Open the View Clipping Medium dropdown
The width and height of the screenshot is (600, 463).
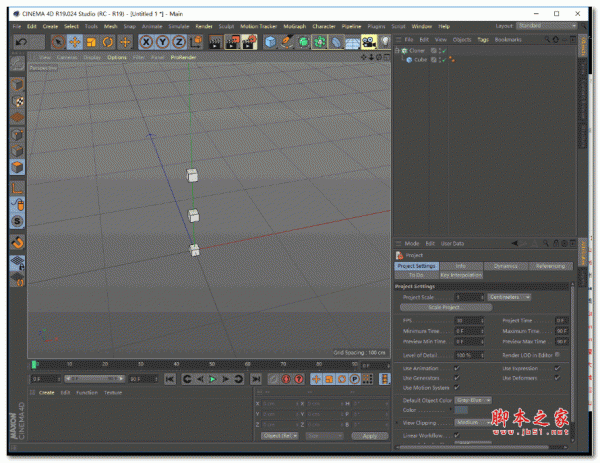[x=473, y=422]
